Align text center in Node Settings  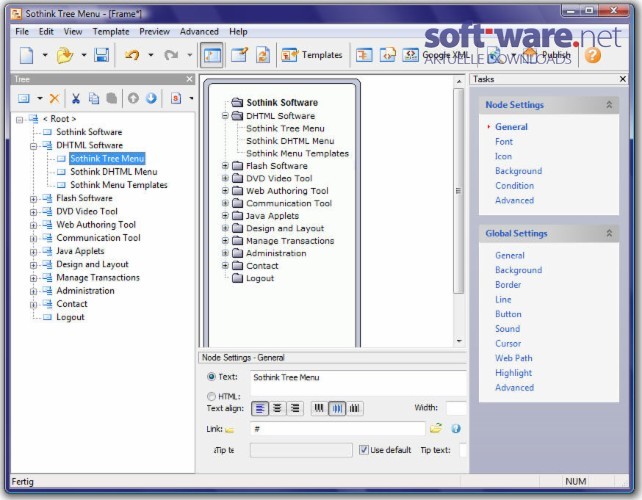(x=277, y=408)
